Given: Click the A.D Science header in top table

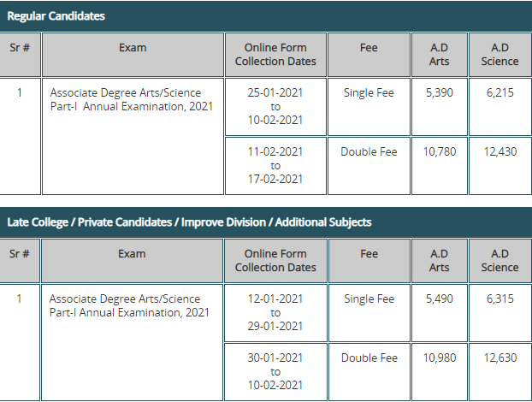Looking at the screenshot, I should point(500,55).
